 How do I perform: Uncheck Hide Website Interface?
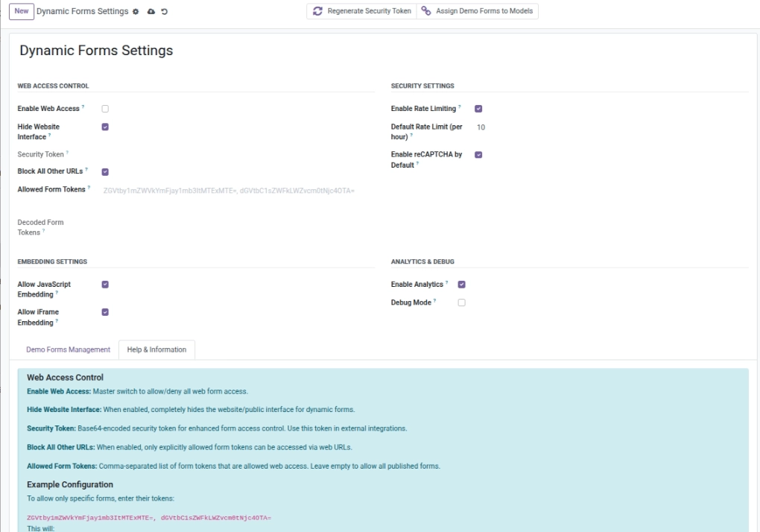(105, 127)
